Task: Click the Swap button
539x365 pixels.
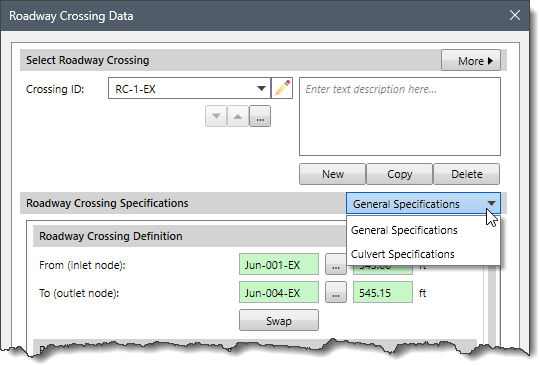Action: coord(279,320)
